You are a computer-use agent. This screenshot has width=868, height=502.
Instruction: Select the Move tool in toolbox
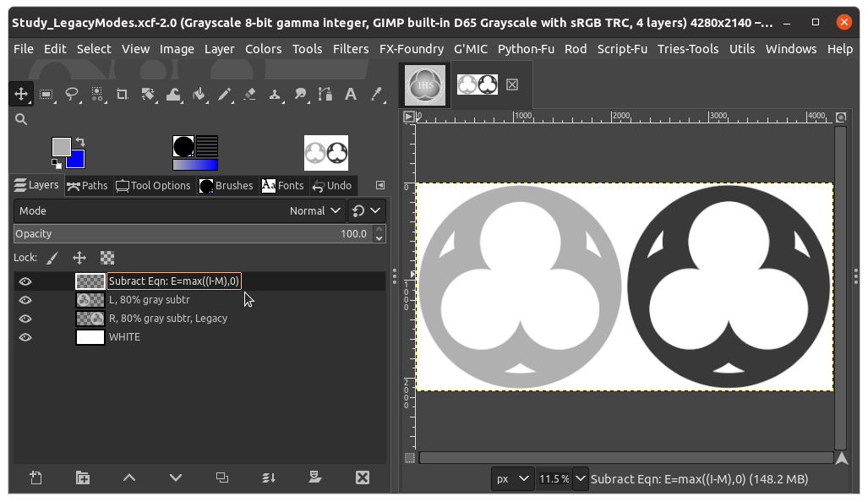pos(21,94)
